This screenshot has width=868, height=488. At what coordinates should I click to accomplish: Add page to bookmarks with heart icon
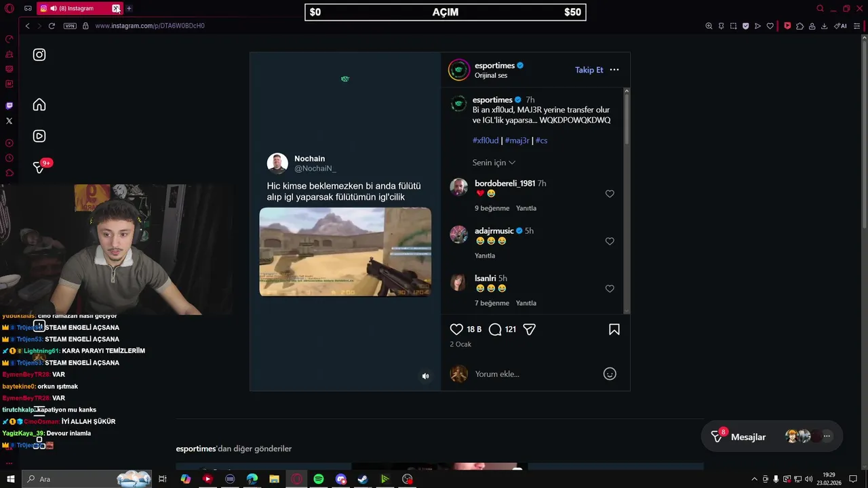(x=770, y=26)
